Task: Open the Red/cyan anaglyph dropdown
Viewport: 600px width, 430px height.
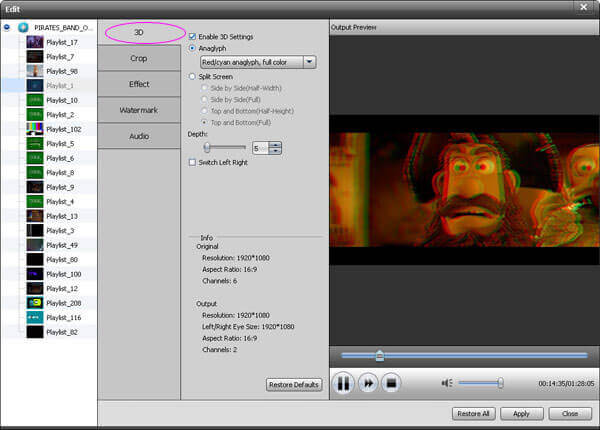Action: (310, 62)
